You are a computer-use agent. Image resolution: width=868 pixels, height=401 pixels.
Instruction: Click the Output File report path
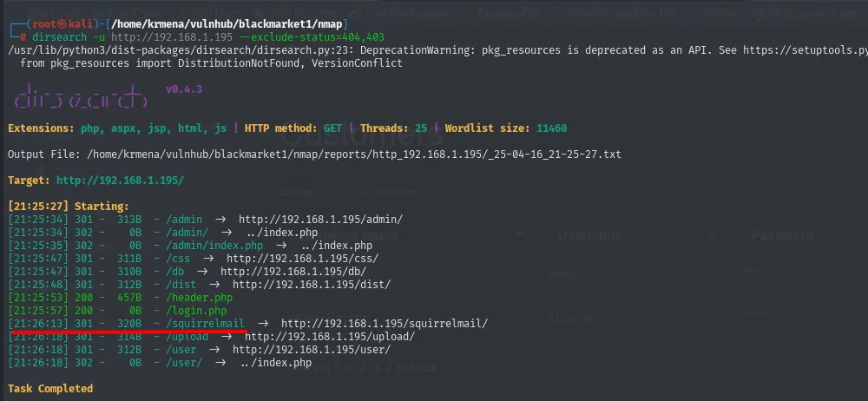point(354,154)
